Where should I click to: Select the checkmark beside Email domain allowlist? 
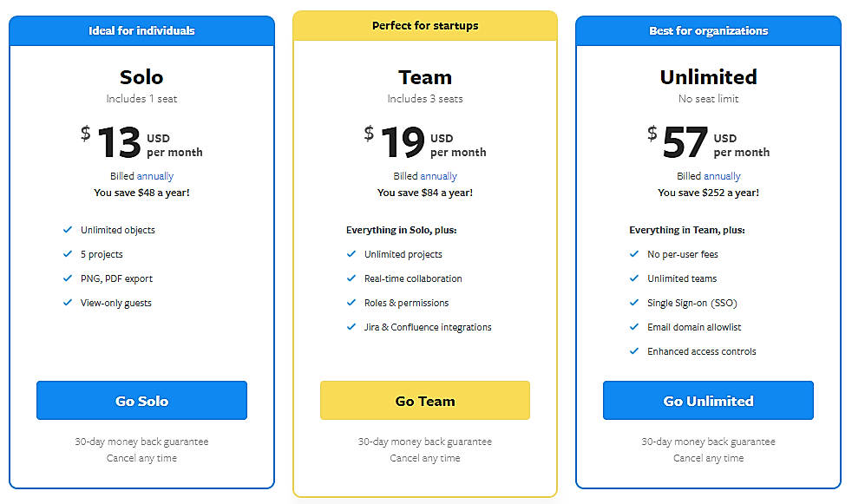coord(634,327)
